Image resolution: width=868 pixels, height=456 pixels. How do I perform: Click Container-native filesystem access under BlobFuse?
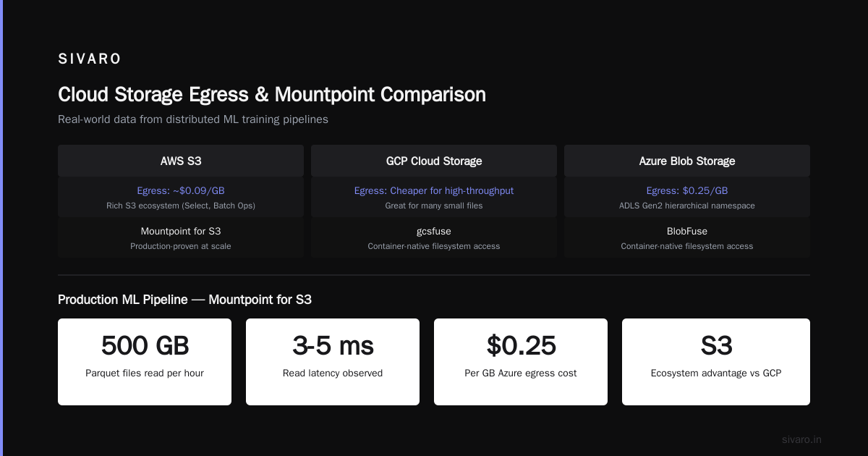(x=687, y=246)
